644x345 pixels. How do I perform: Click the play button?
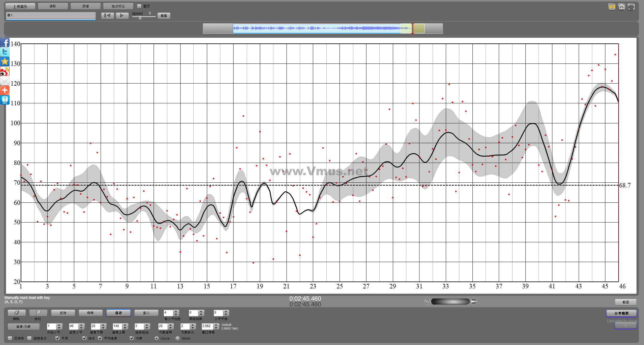click(x=122, y=16)
